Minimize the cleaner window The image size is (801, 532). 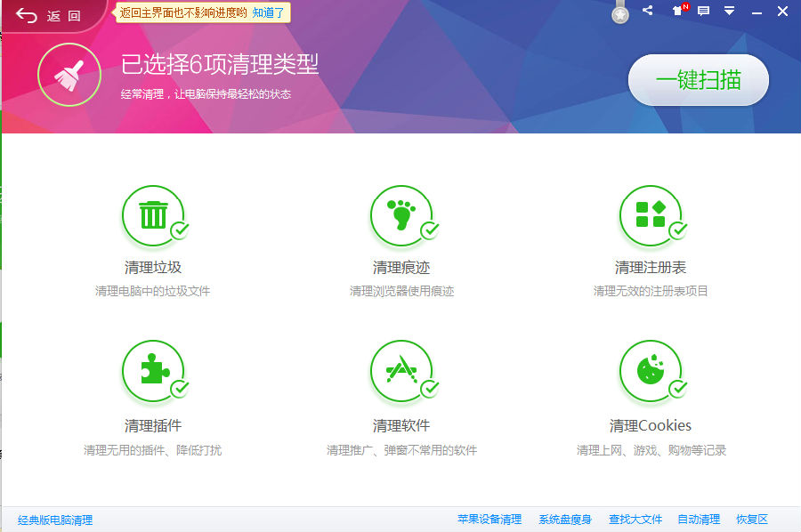pos(757,12)
